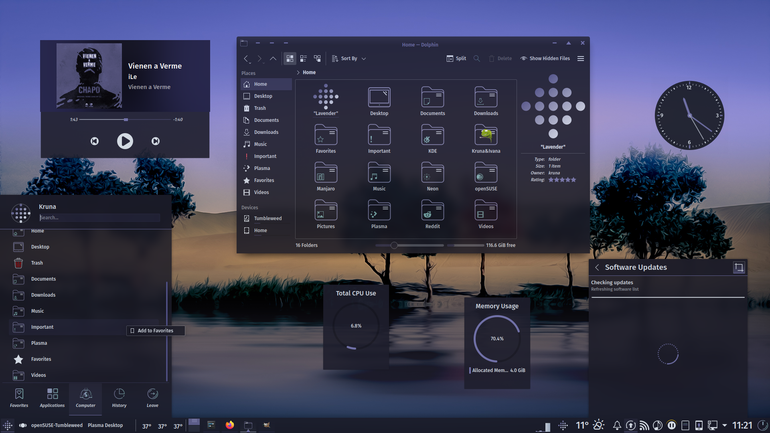
Task: Select Desktop in Dolphin Places sidebar
Action: click(266, 96)
